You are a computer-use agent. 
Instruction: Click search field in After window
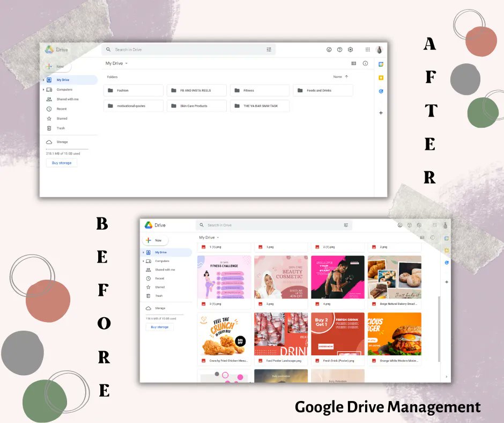189,49
